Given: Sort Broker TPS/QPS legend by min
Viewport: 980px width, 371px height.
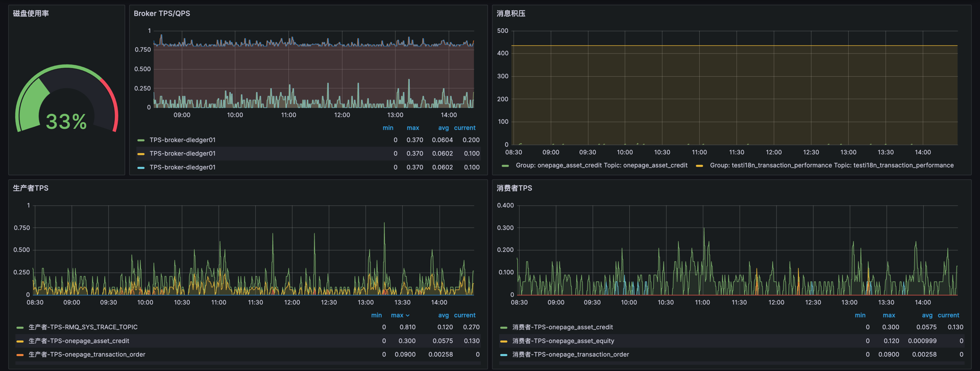Looking at the screenshot, I should pos(388,128).
